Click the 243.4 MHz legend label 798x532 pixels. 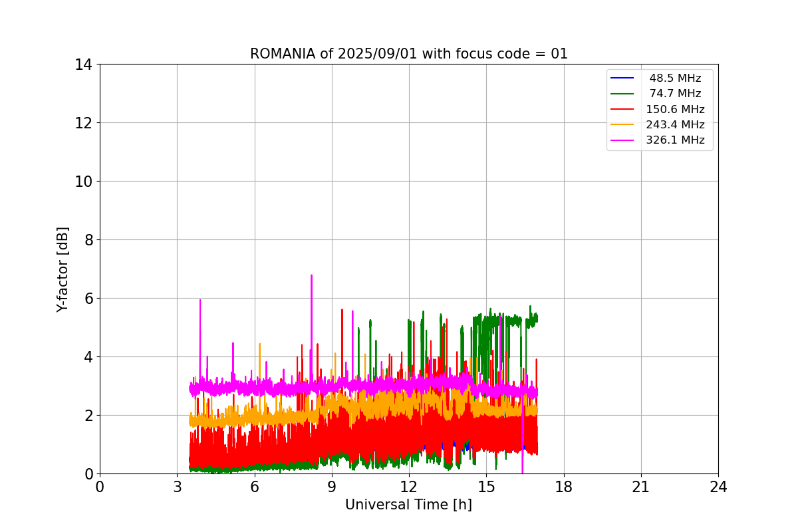675,124
